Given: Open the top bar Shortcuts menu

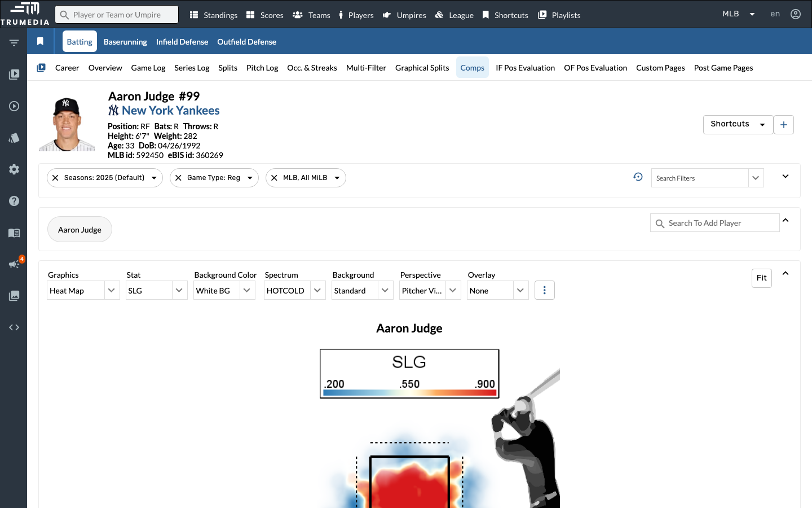Looking at the screenshot, I should point(505,15).
